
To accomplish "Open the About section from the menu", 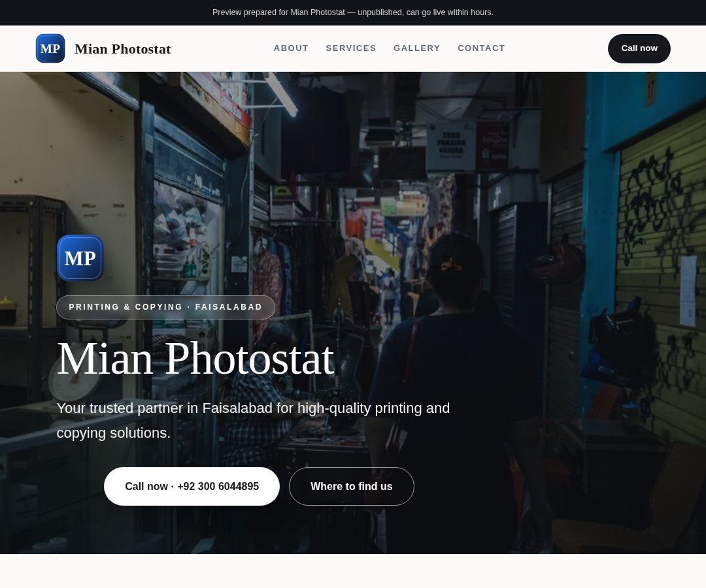I will coord(291,48).
